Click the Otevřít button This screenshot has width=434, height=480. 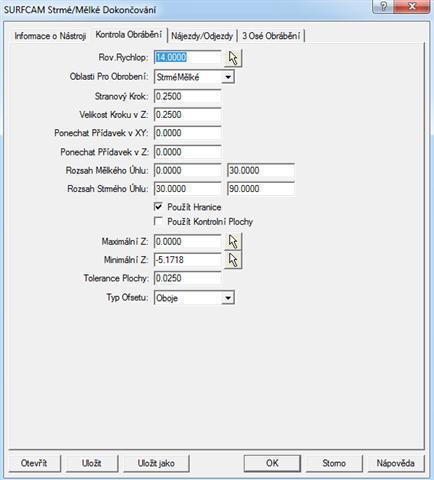point(34,463)
